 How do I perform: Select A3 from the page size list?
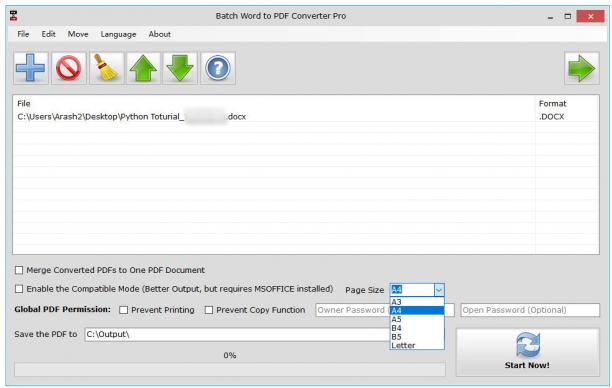click(417, 302)
